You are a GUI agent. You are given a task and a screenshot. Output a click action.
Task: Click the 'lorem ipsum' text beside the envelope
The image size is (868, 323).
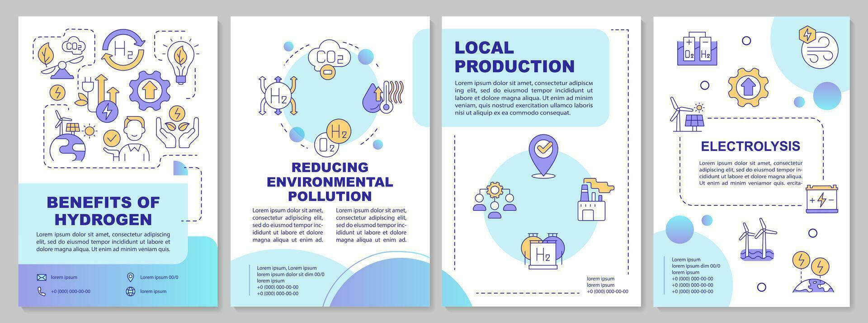tap(64, 277)
